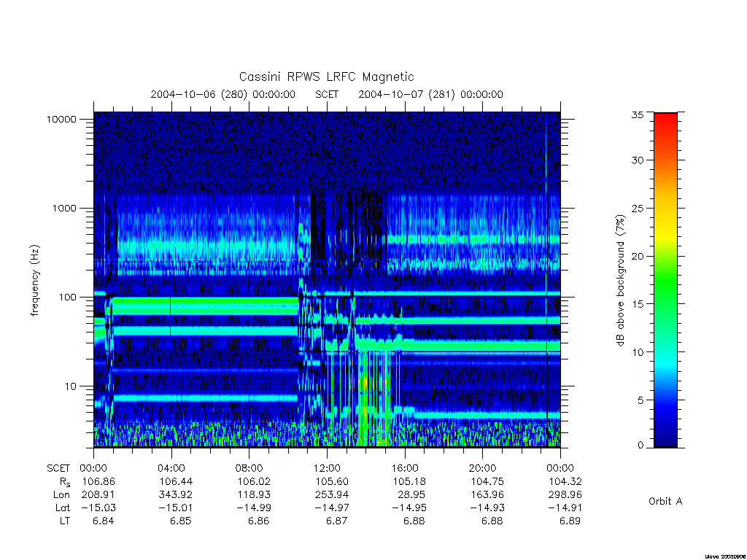Click the Rs value '106.86'
Image resolution: width=747 pixels, height=560 pixels.
click(98, 481)
